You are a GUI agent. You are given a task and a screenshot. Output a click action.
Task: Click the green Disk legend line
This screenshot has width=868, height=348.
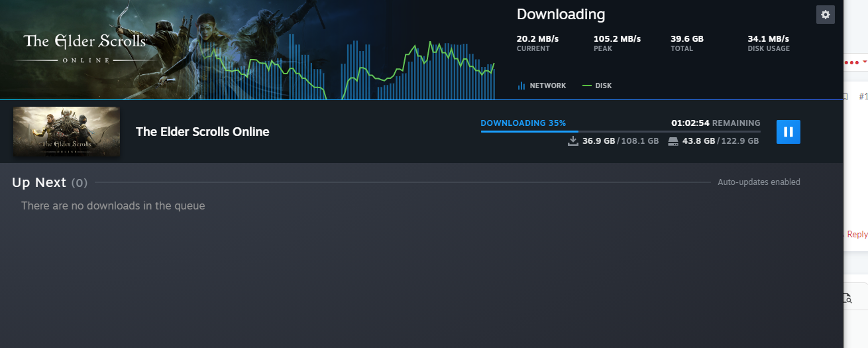coord(587,86)
